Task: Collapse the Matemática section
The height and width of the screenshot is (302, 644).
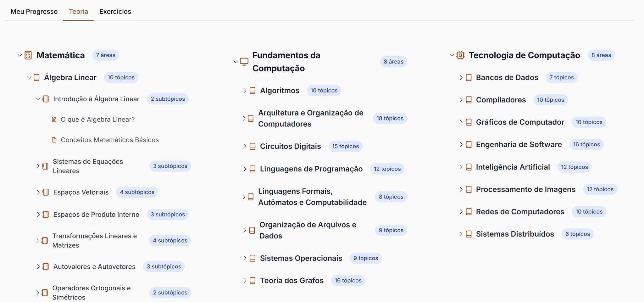Action: tap(19, 55)
